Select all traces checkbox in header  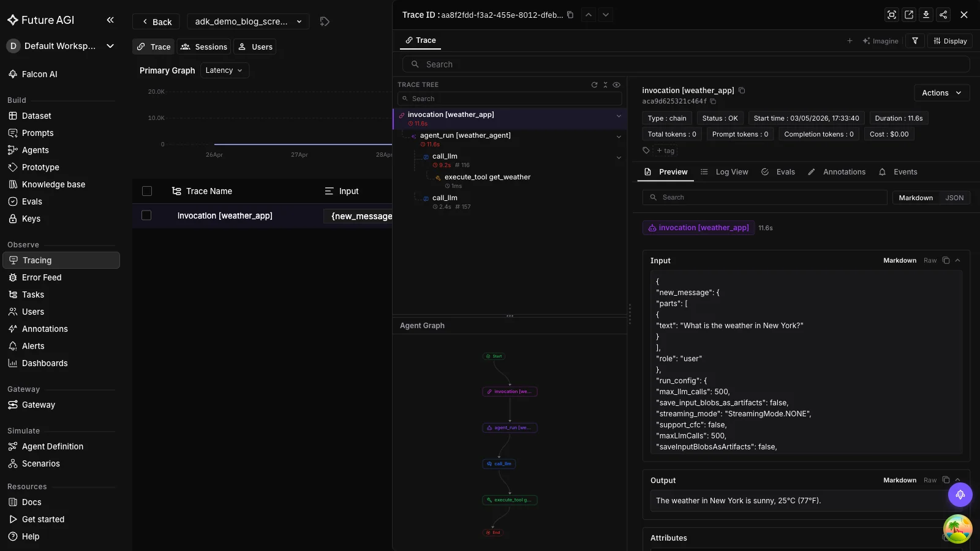coord(147,191)
